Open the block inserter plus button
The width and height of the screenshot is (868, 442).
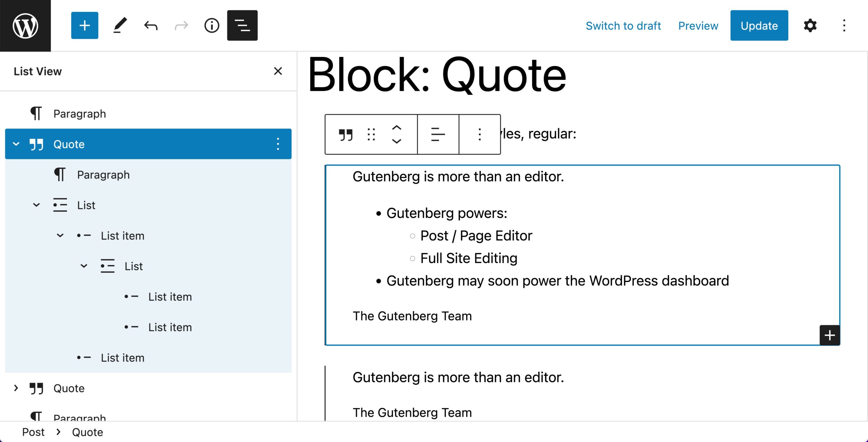(x=84, y=26)
